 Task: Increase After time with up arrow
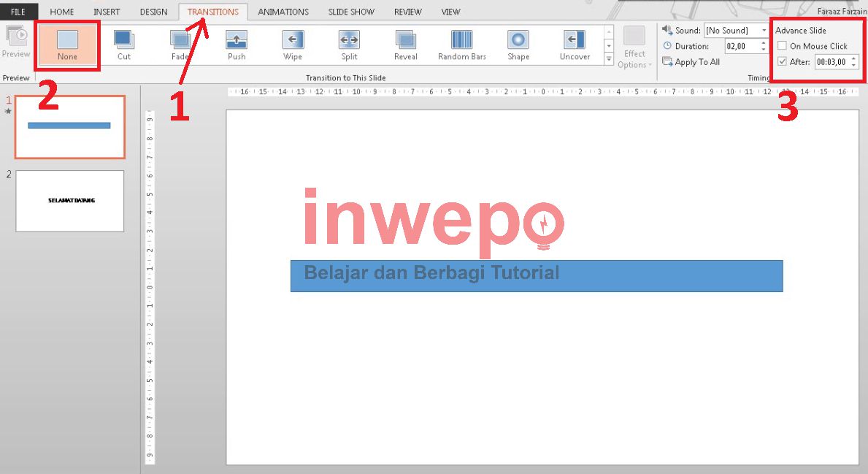point(853,58)
